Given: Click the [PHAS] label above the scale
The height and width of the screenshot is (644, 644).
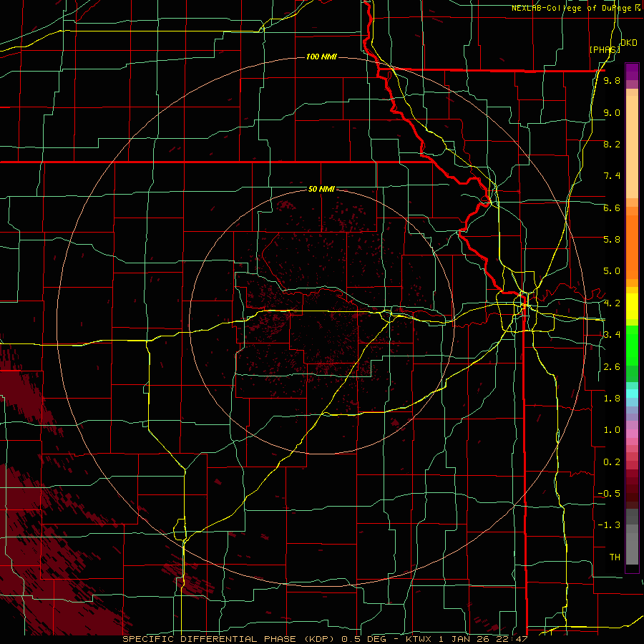Looking at the screenshot, I should [605, 49].
